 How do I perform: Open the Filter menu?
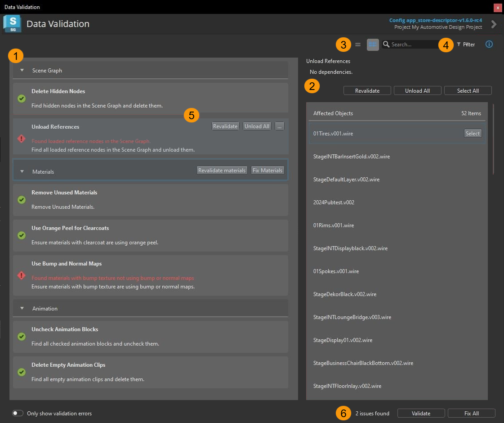click(466, 45)
